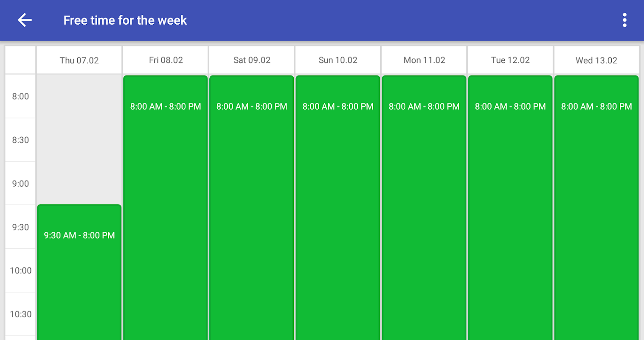Viewport: 644px width, 340px height.
Task: Select the Mon 11.02 day header
Action: click(x=424, y=60)
